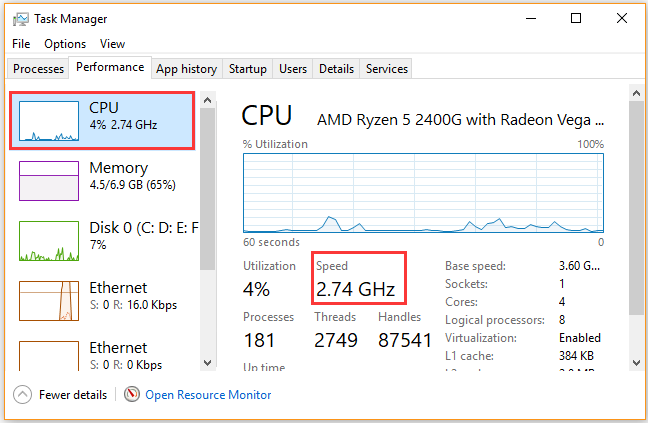Switch to the Services tab
This screenshot has width=648, height=423.
pos(386,69)
